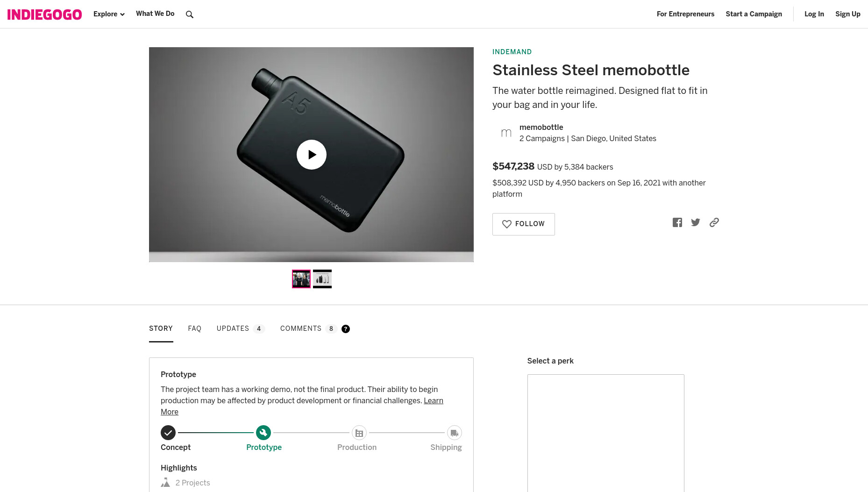Click the Production stage icon
868x492 pixels.
359,433
